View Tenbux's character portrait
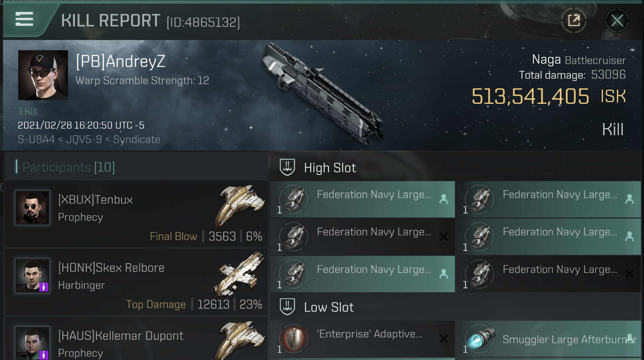This screenshot has height=360, width=644. coord(32,208)
